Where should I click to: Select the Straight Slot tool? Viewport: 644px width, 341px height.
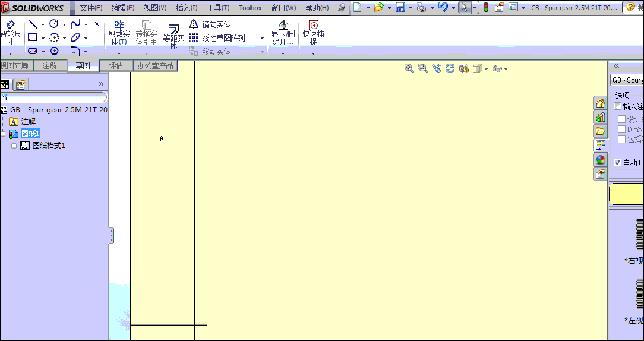33,51
